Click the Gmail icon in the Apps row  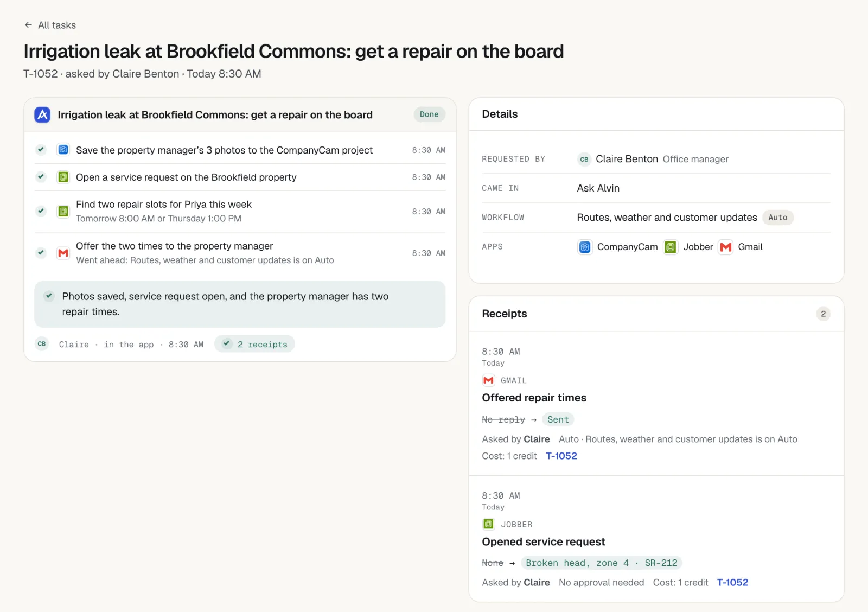pos(726,247)
